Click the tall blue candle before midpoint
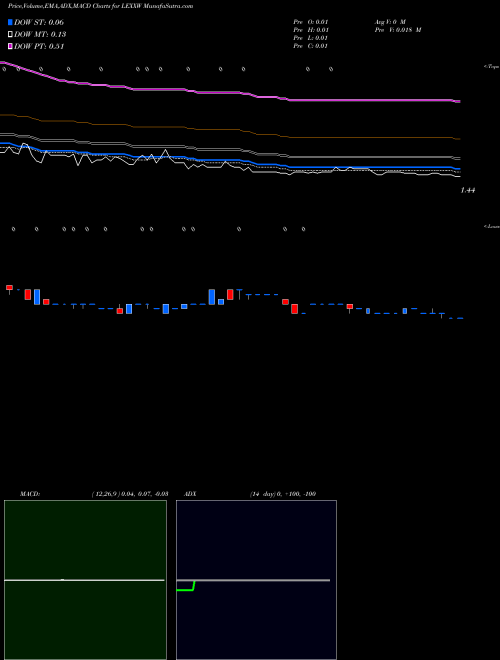The height and width of the screenshot is (660, 500). pos(212,297)
